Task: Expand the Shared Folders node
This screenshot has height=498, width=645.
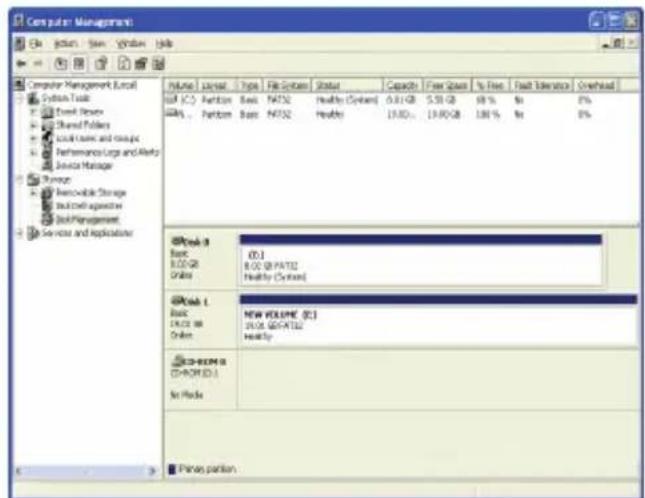Action: (x=34, y=125)
